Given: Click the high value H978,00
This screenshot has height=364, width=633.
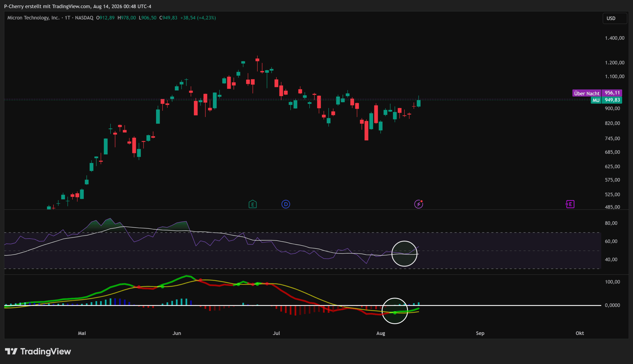Looking at the screenshot, I should click(127, 18).
